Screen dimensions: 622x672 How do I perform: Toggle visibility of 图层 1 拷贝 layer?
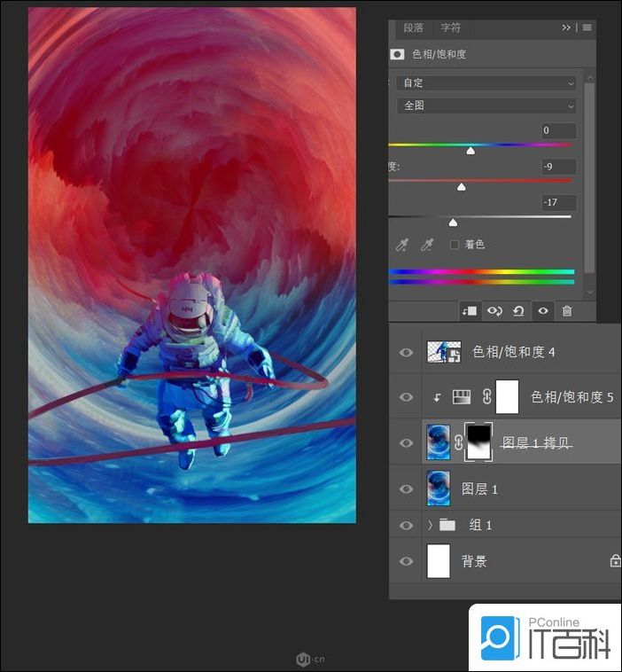[406, 442]
